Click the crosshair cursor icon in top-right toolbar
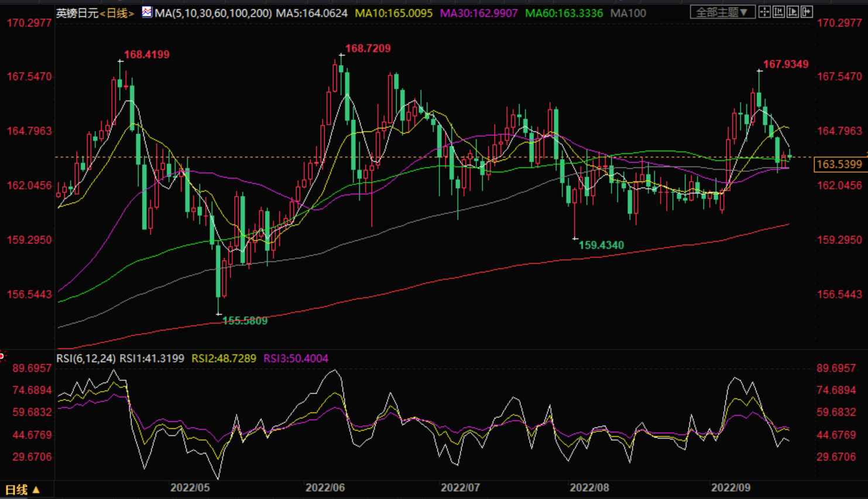Viewport: 868px width, 499px height. point(764,12)
